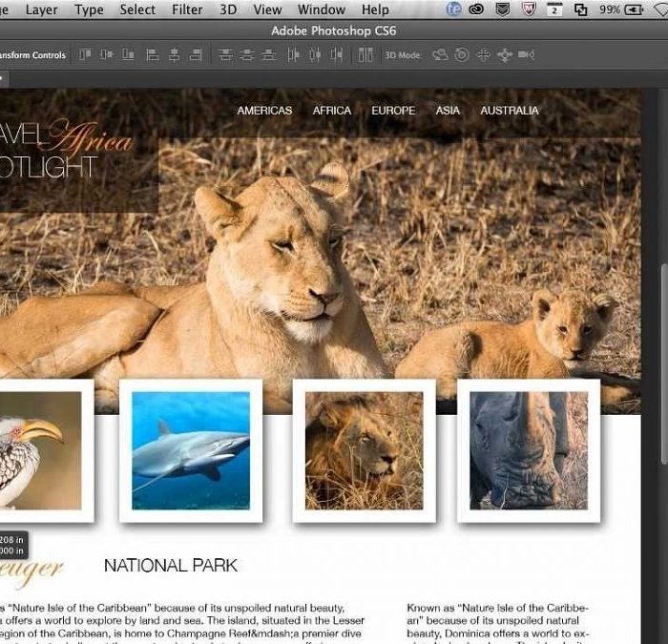This screenshot has width=668, height=644.
Task: Open the Window menu
Action: click(x=322, y=10)
